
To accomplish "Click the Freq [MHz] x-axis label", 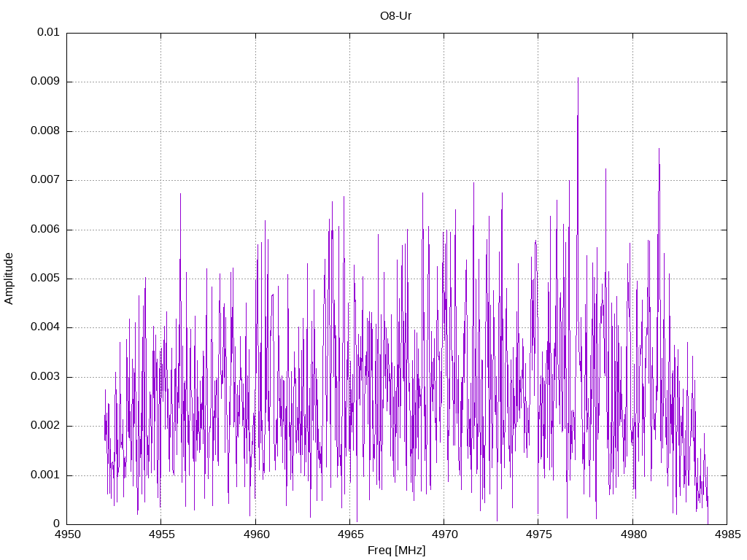I will tap(396, 551).
